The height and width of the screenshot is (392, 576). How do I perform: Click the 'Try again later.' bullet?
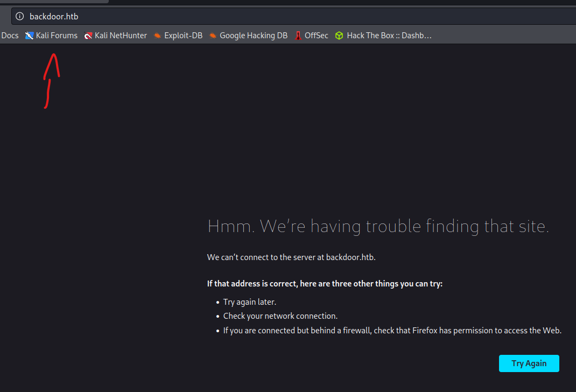pos(250,302)
